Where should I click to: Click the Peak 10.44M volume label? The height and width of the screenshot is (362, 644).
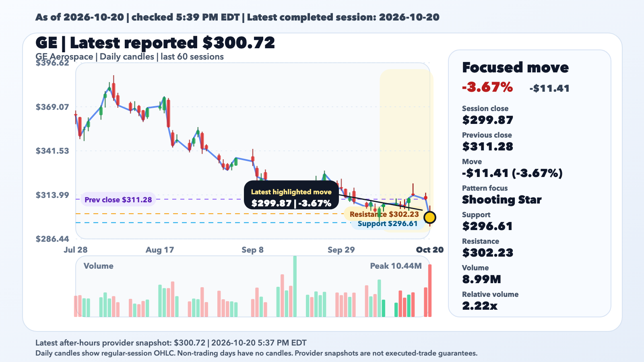pyautogui.click(x=396, y=266)
